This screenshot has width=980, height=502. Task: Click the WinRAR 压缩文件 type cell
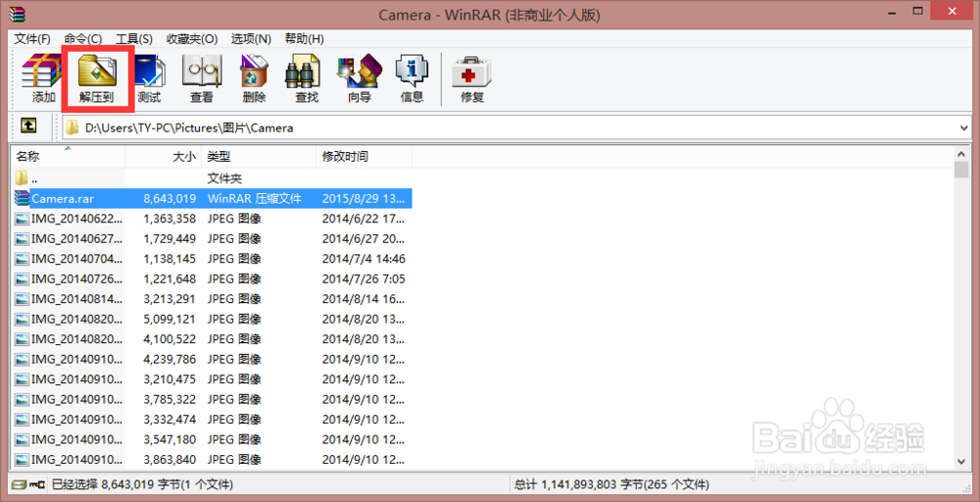[255, 198]
